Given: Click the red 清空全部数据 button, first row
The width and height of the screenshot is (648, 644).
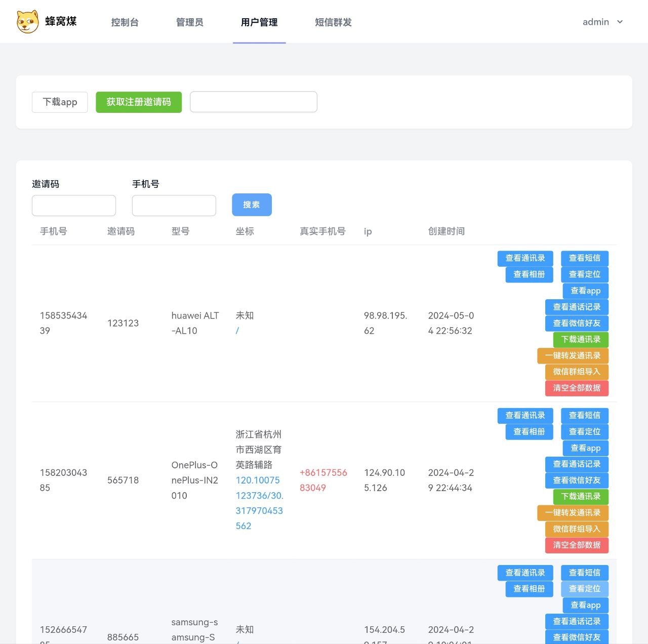Looking at the screenshot, I should pyautogui.click(x=577, y=388).
